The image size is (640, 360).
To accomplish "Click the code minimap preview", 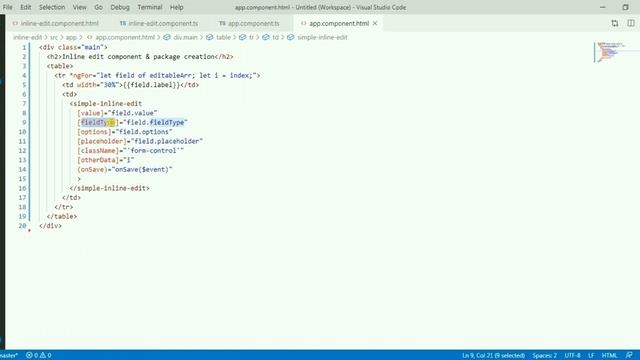I will tap(610, 51).
